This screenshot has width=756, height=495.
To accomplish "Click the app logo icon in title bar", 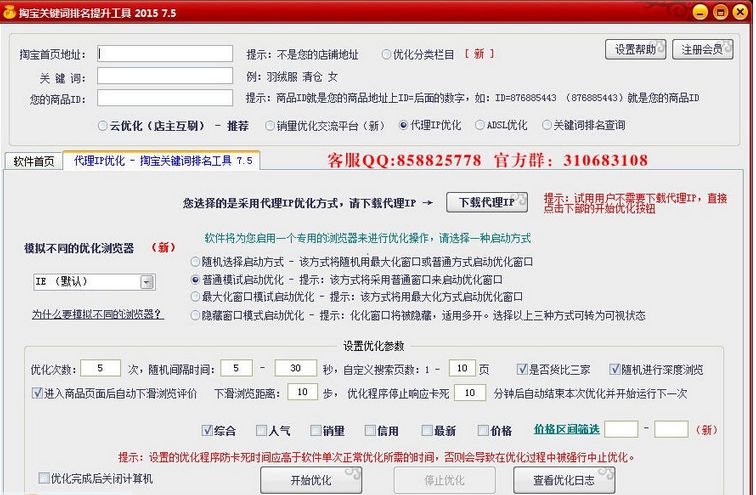I will click(x=9, y=12).
